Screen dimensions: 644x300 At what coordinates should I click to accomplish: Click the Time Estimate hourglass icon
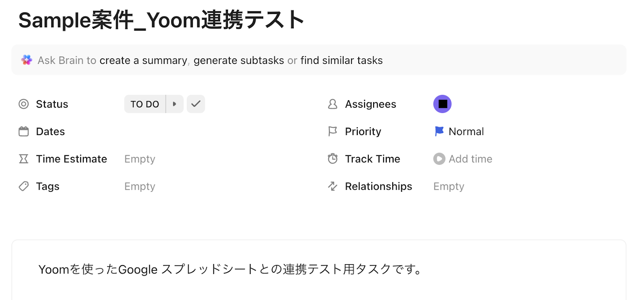[x=24, y=159]
